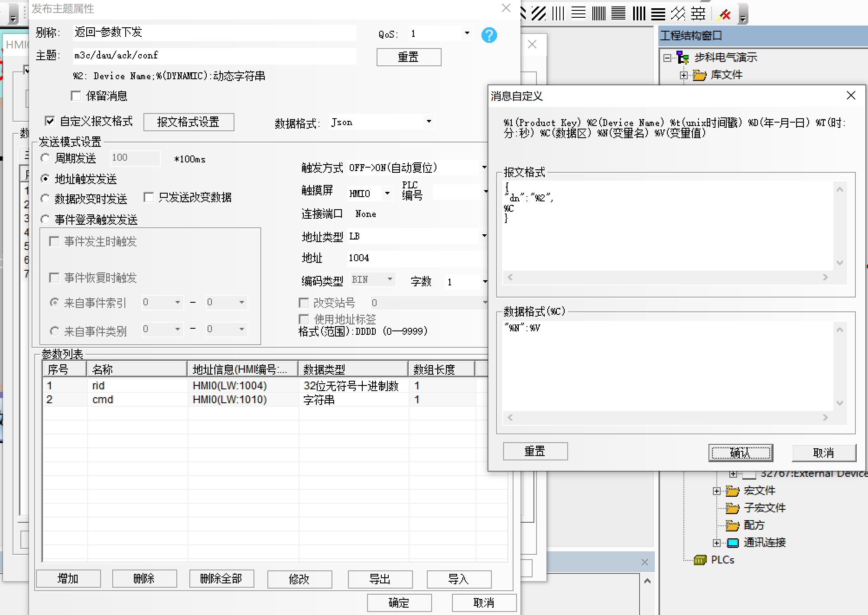Viewport: 868px width, 615px height.
Task: Click 确认 in 消息自定义 dialog
Action: tap(741, 453)
